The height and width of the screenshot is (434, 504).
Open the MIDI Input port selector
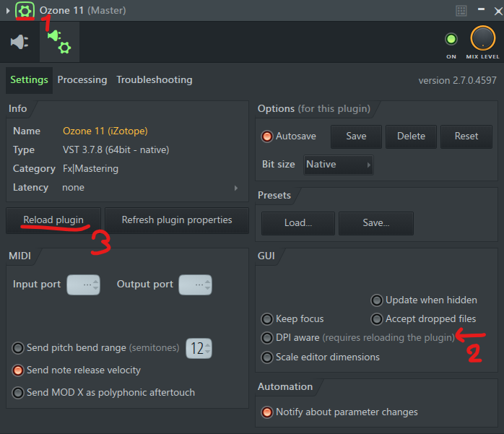(83, 285)
